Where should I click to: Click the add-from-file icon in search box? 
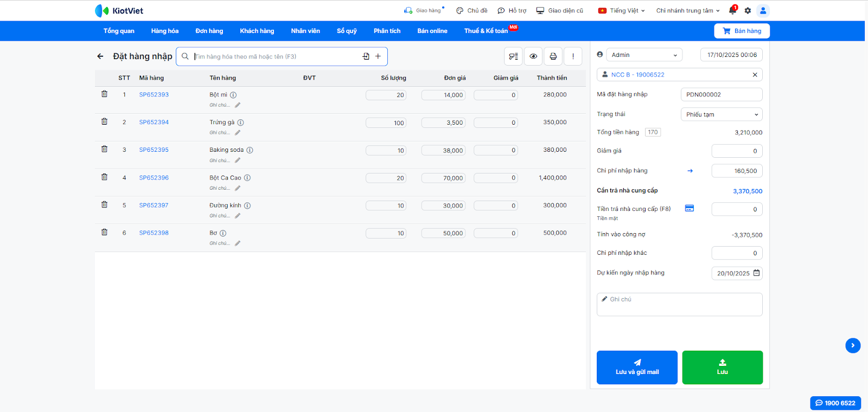(x=366, y=56)
